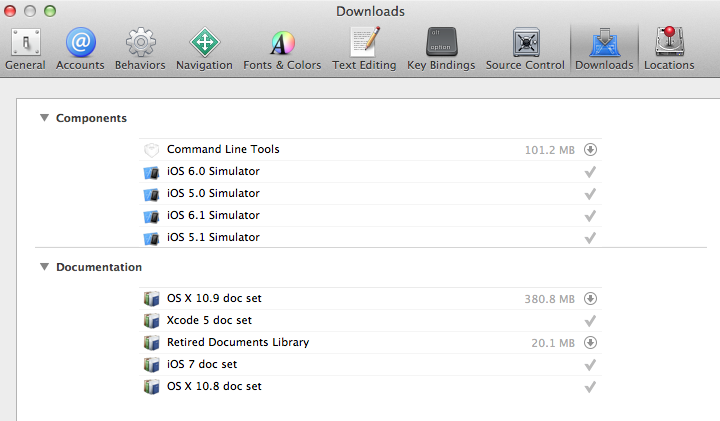Select the iOS 6.0 Simulator label

[x=213, y=171]
